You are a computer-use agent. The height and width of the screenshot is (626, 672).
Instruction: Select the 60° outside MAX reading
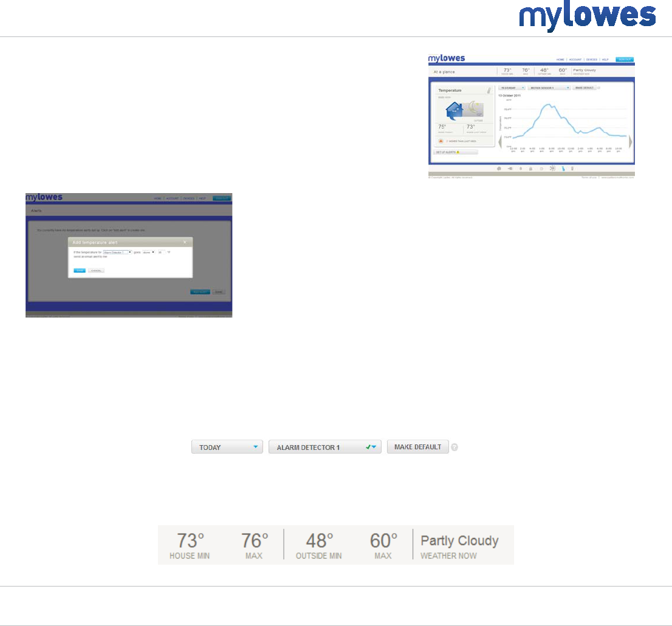(383, 545)
